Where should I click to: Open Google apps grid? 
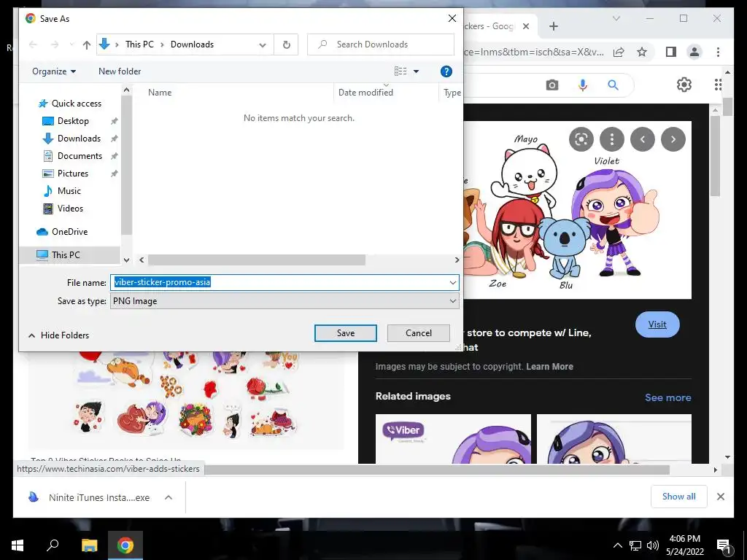pyautogui.click(x=718, y=85)
